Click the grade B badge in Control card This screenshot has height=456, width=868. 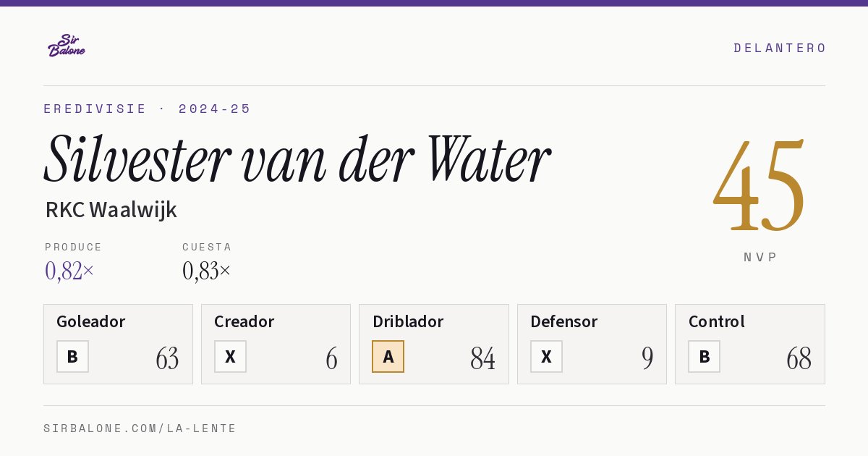[x=704, y=356]
